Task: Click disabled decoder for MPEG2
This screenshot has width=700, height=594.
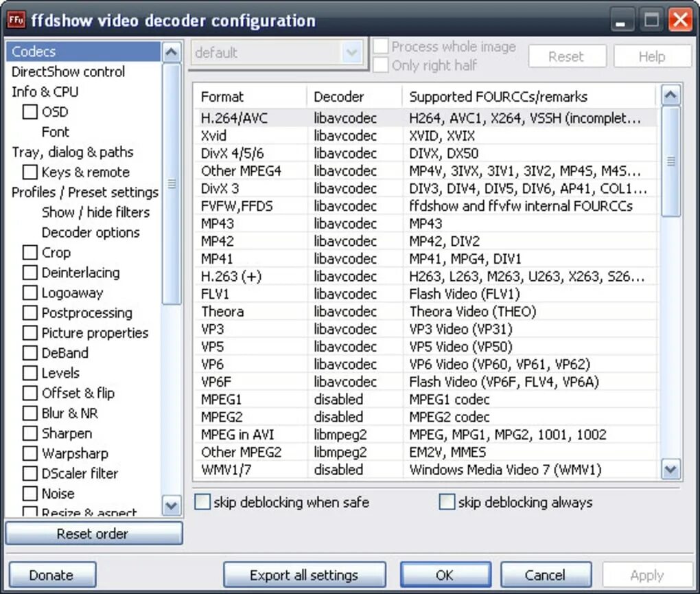Action: (x=338, y=417)
